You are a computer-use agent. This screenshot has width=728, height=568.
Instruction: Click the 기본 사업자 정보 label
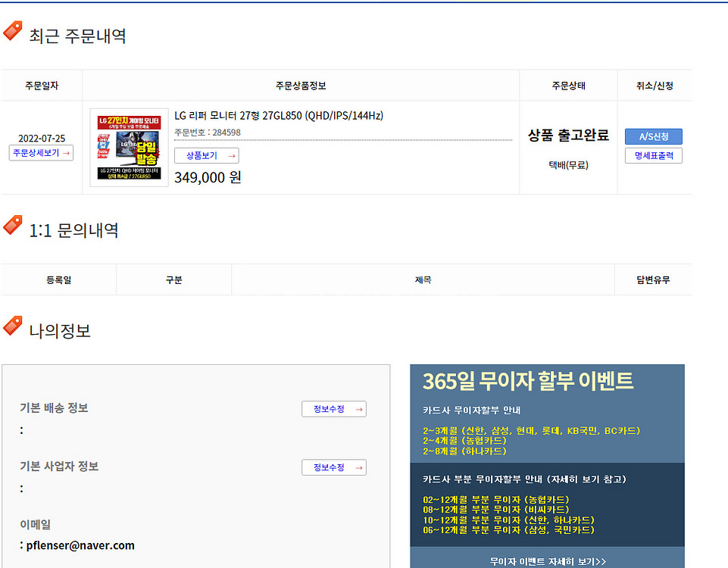click(59, 466)
